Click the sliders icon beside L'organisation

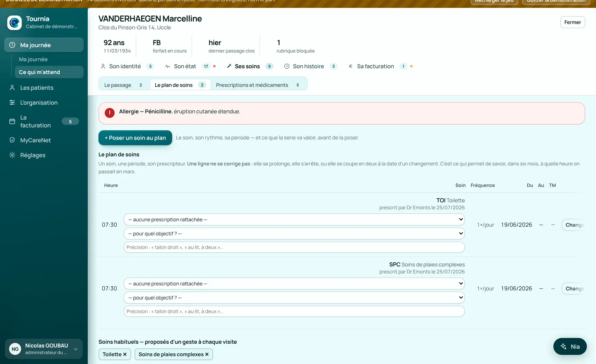[12, 103]
